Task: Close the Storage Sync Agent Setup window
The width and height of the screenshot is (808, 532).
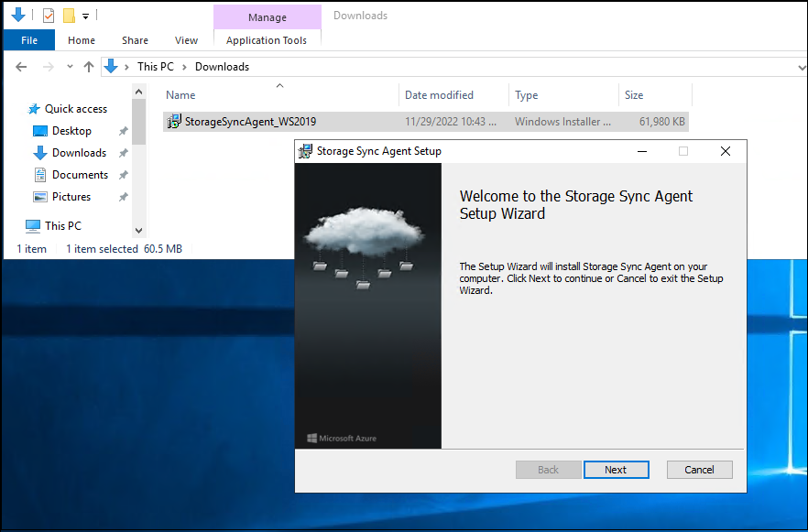Action: coord(726,151)
